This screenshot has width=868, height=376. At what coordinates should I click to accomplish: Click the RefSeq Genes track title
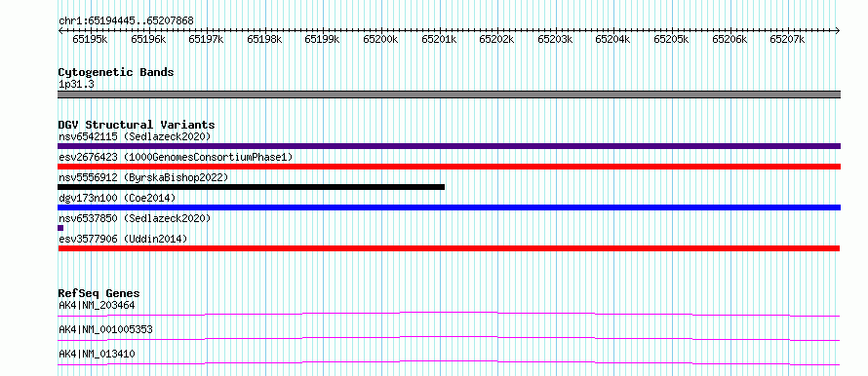pos(99,293)
